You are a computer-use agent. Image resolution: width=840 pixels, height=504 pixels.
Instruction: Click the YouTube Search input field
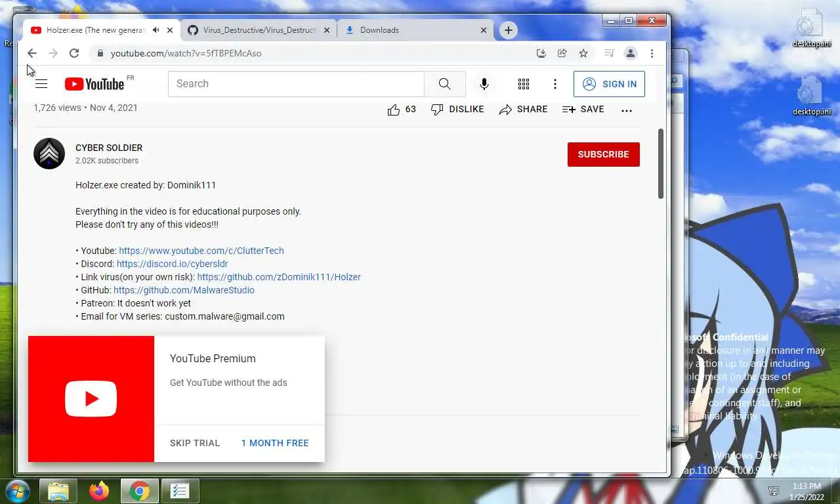pyautogui.click(x=296, y=84)
